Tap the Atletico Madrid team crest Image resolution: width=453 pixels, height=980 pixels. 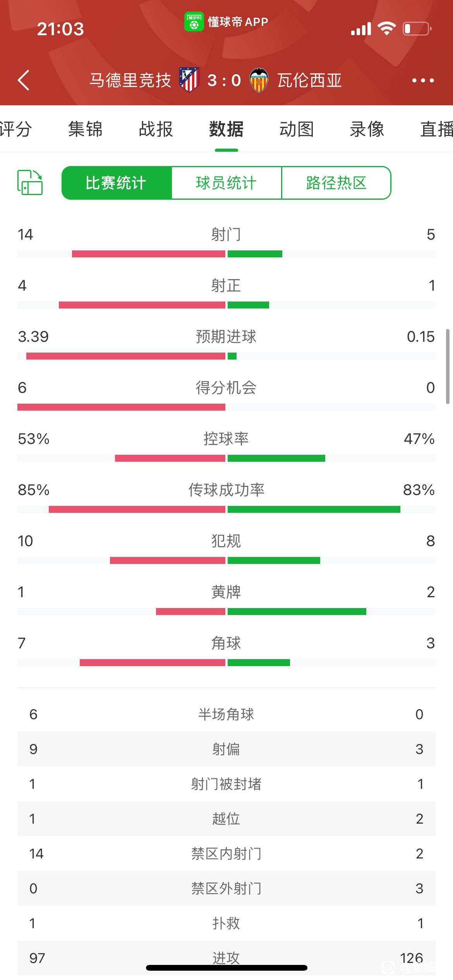[189, 80]
